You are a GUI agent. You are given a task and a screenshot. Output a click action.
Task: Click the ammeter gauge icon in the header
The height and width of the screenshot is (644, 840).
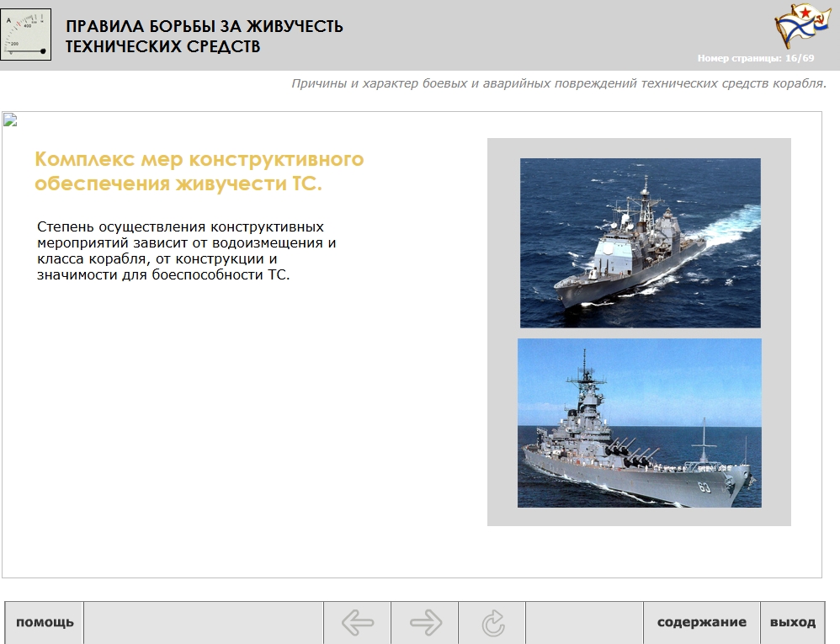tap(26, 35)
